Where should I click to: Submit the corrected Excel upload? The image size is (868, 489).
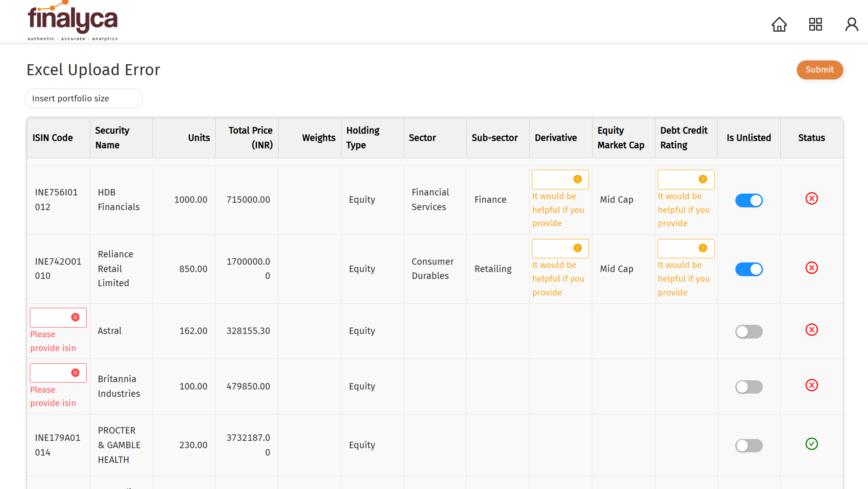point(819,70)
